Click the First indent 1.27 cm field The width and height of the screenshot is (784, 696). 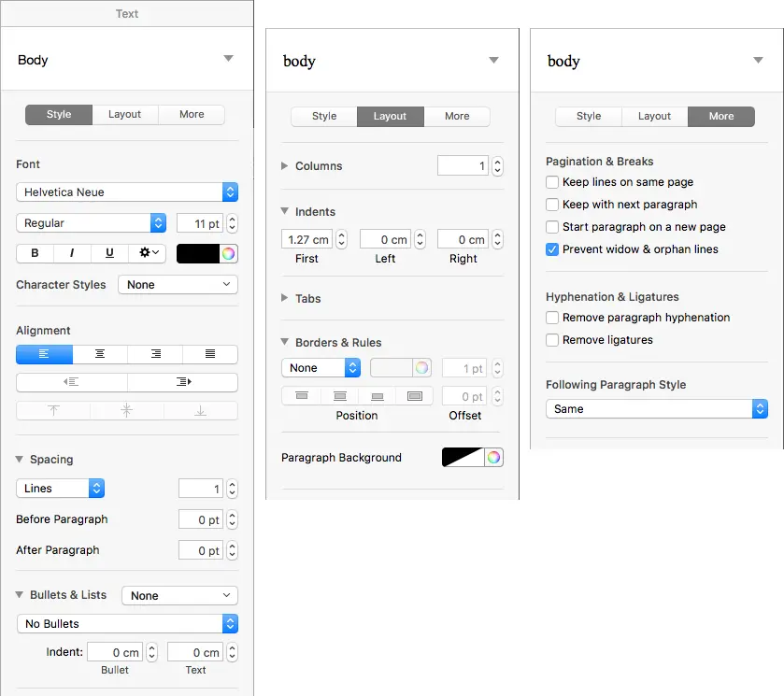pyautogui.click(x=306, y=240)
